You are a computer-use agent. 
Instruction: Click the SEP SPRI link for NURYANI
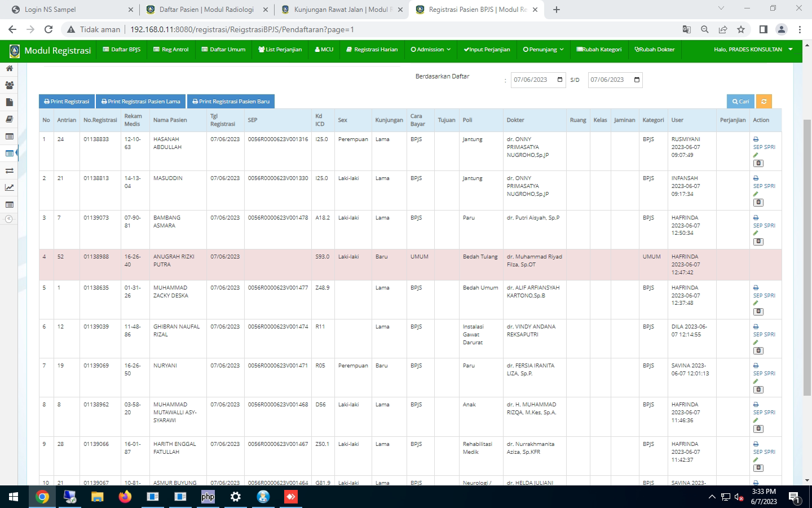764,373
